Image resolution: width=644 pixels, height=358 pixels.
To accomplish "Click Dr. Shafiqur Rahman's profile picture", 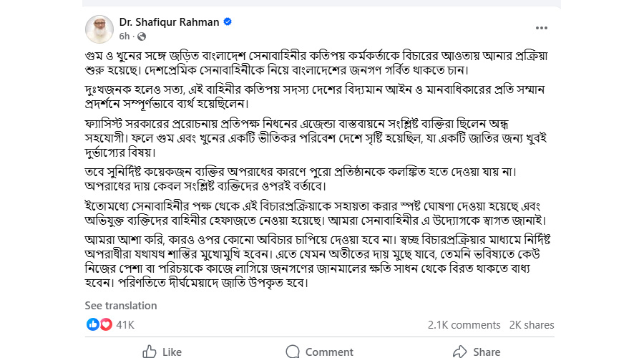I will (99, 29).
